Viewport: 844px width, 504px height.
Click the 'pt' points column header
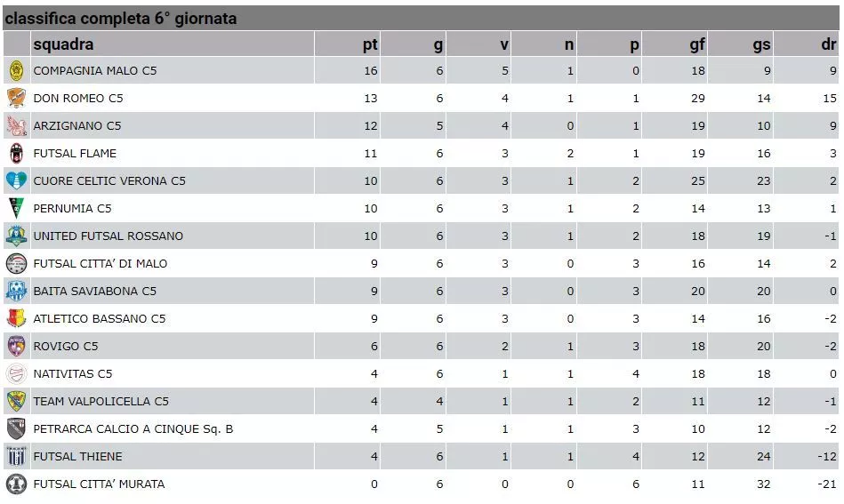[370, 44]
